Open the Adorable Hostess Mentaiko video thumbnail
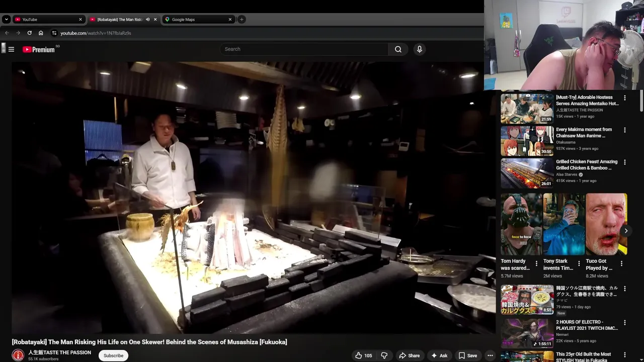 pyautogui.click(x=527, y=108)
